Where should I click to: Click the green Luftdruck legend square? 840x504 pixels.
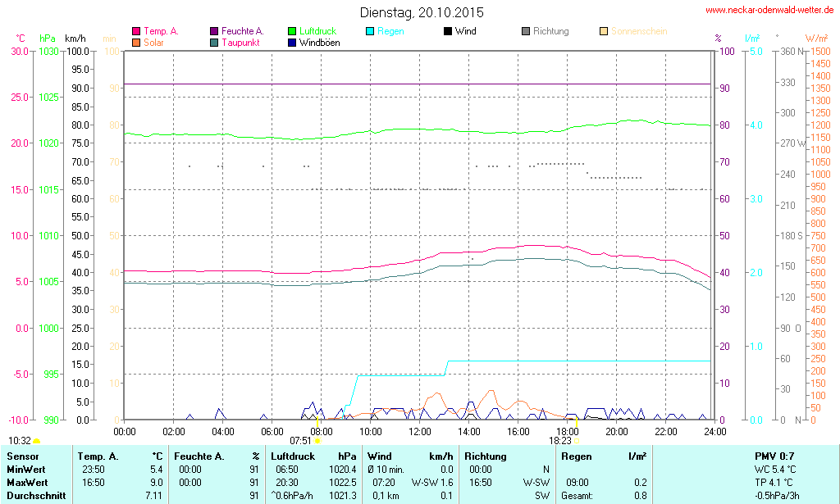(292, 32)
